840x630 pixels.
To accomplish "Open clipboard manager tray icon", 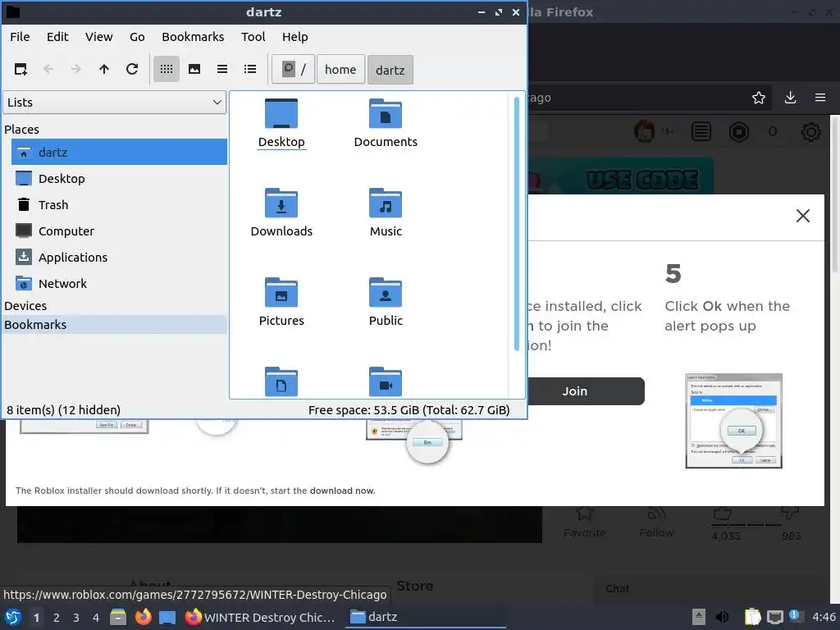I will pyautogui.click(x=753, y=617).
